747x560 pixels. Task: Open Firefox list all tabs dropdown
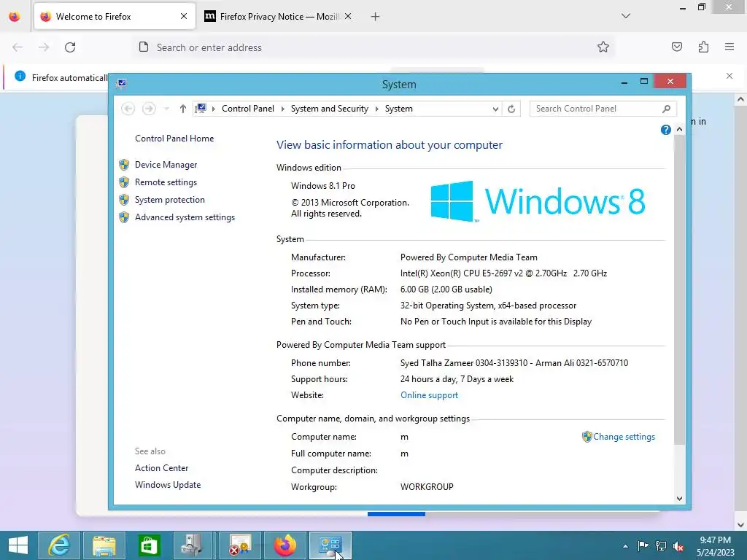(x=626, y=16)
